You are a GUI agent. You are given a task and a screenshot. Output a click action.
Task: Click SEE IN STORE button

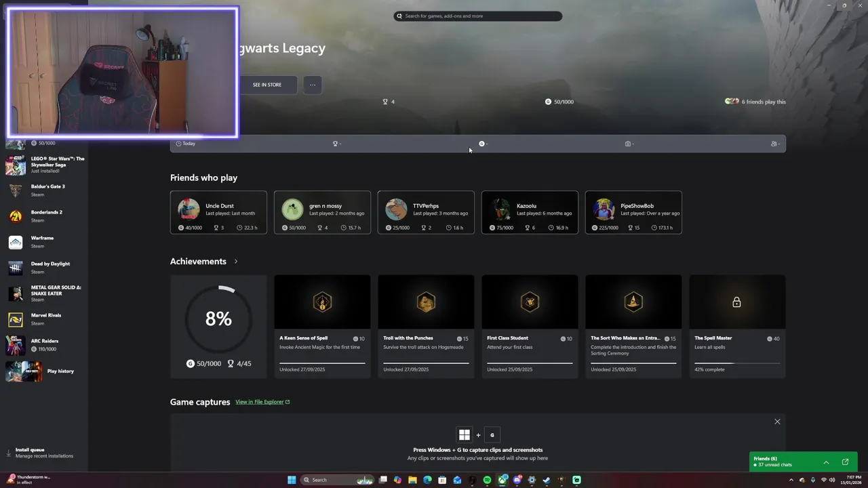(267, 85)
